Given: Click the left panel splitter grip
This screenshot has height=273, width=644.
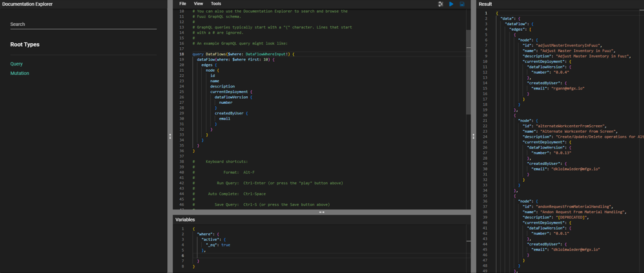Looking at the screenshot, I should click(170, 136).
